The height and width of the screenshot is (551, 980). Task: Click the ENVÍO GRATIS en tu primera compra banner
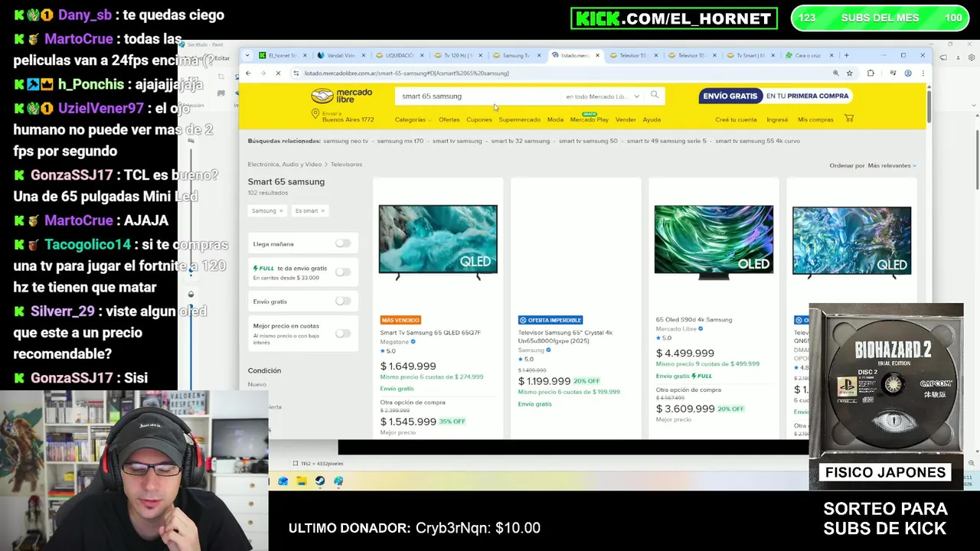coord(776,96)
